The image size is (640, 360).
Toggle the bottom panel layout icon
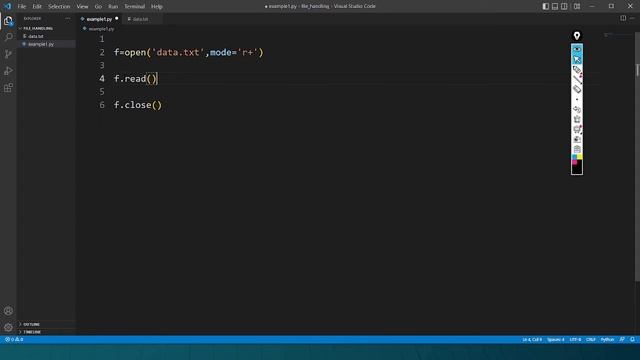point(555,6)
